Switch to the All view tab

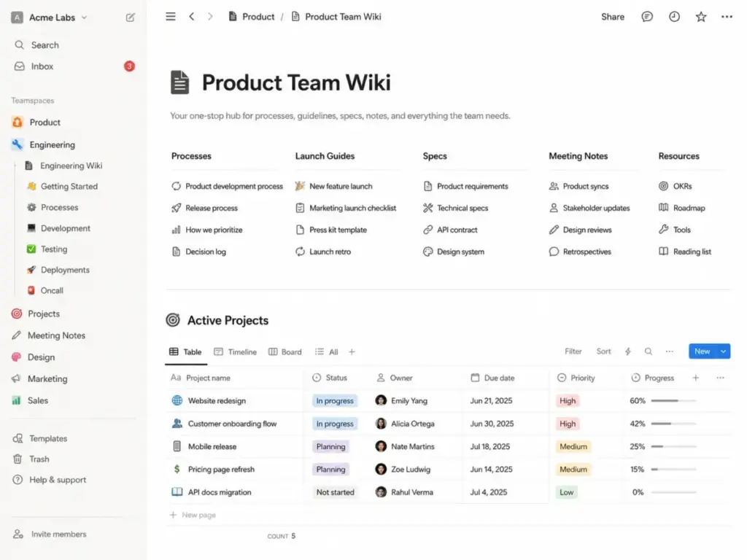[327, 352]
